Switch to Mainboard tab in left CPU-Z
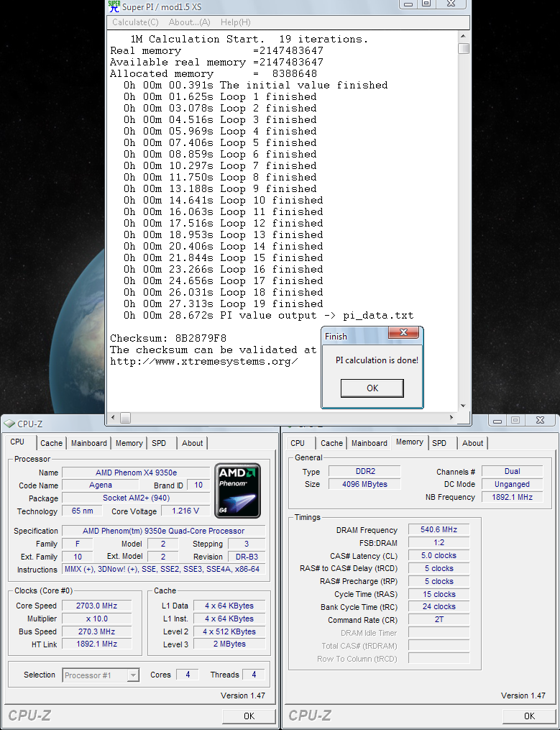Screen dimensions: 560x730 (89, 443)
